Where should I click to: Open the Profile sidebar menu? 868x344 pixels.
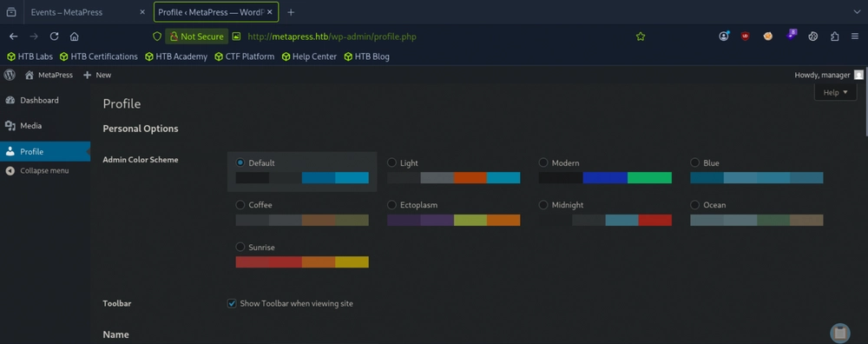click(x=45, y=151)
